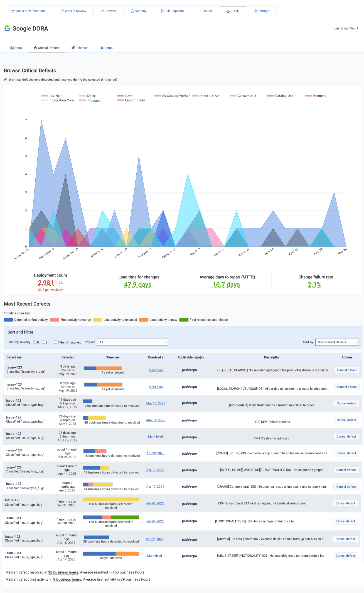The height and width of the screenshot is (593, 364).
Task: Toggle Assign Inputs legend entry
Action: tap(131, 100)
